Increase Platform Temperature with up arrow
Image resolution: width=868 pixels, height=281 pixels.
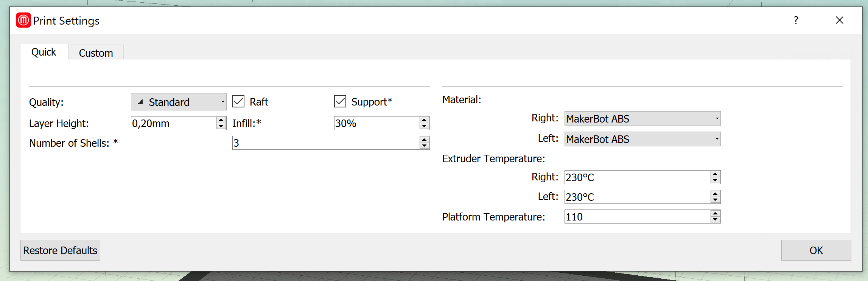715,213
